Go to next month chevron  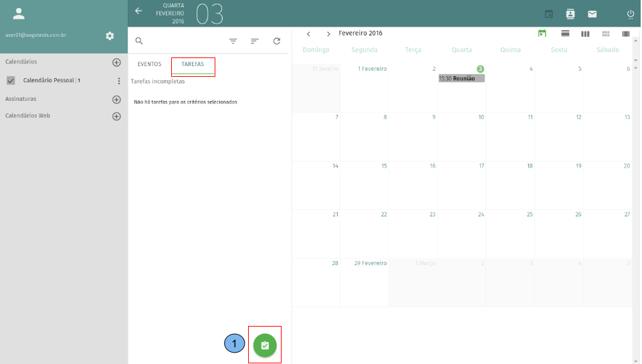328,33
